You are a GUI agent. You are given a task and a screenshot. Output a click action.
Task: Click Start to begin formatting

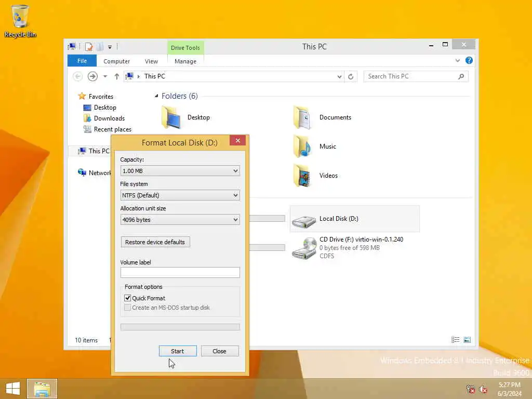coord(178,351)
